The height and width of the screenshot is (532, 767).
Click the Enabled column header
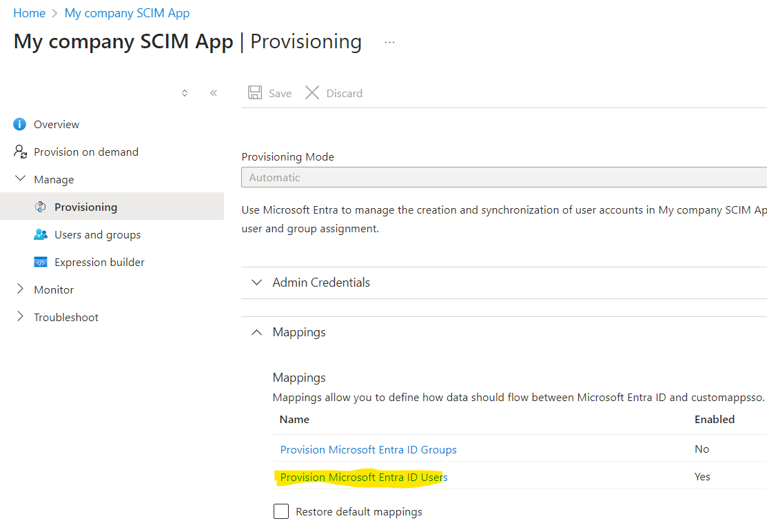pos(715,419)
